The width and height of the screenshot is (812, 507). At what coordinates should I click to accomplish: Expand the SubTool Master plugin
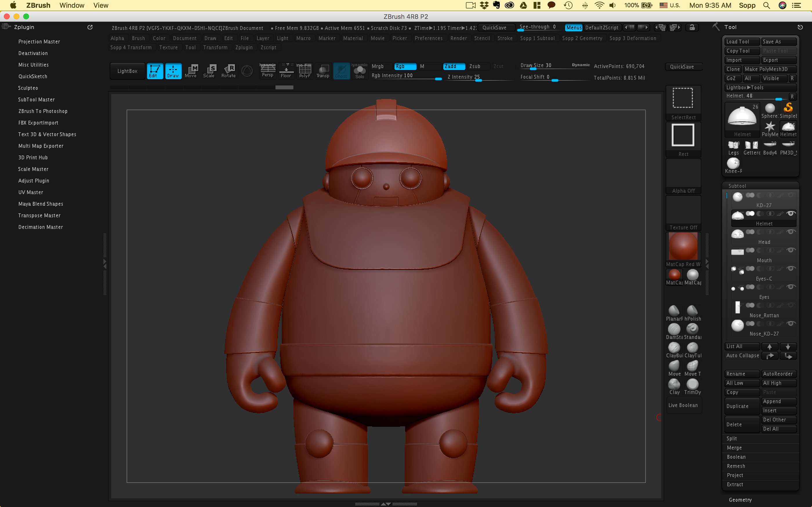click(x=36, y=99)
